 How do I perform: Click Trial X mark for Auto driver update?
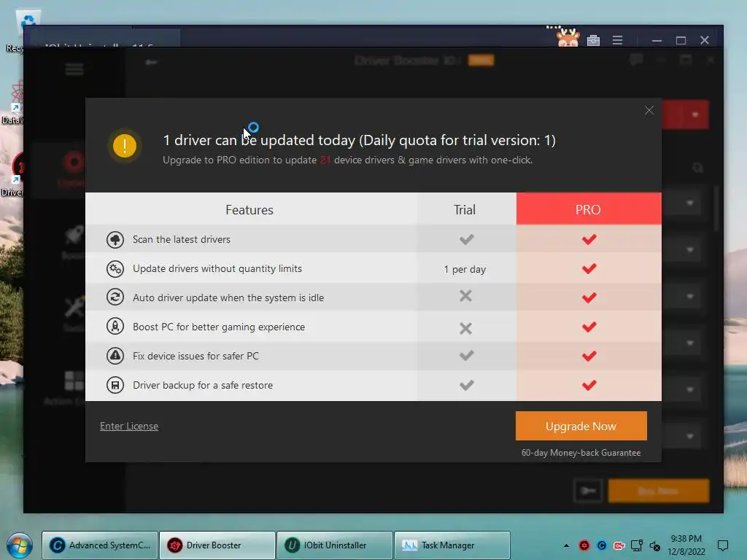(x=466, y=296)
